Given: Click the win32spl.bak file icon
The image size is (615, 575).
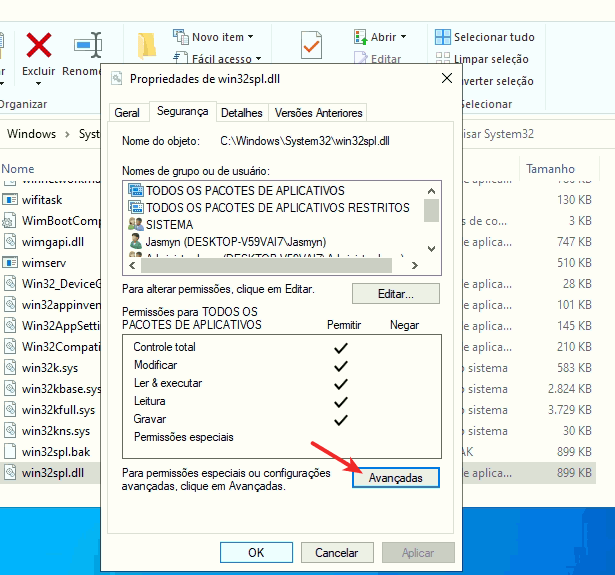Looking at the screenshot, I should pyautogui.click(x=10, y=451).
